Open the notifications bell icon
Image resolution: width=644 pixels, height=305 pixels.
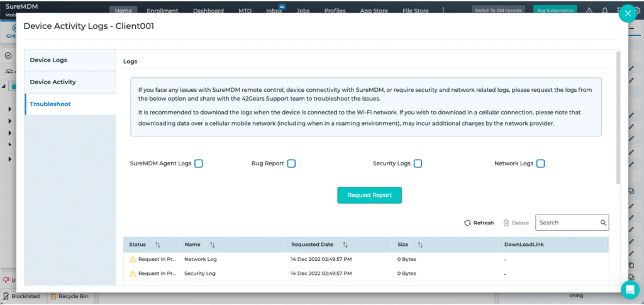point(605,11)
